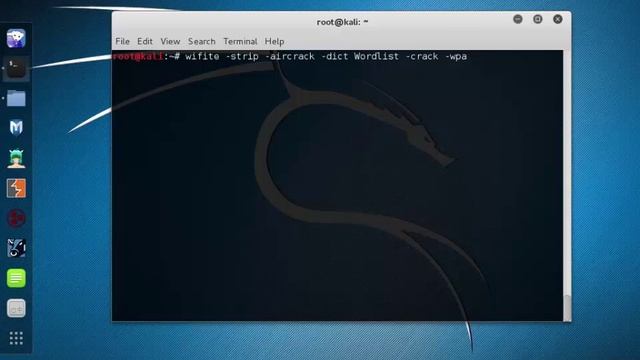
Task: Click the 'wifite' command text
Action: click(x=202, y=56)
